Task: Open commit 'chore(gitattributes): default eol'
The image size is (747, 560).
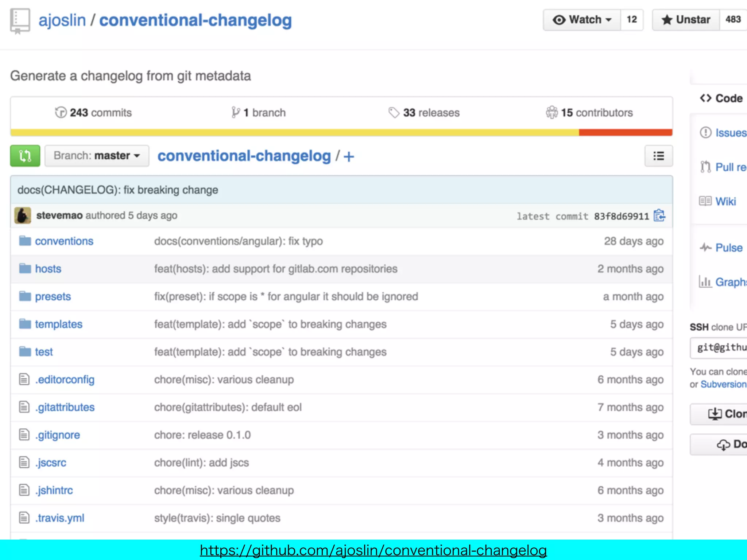Action: pos(228,408)
